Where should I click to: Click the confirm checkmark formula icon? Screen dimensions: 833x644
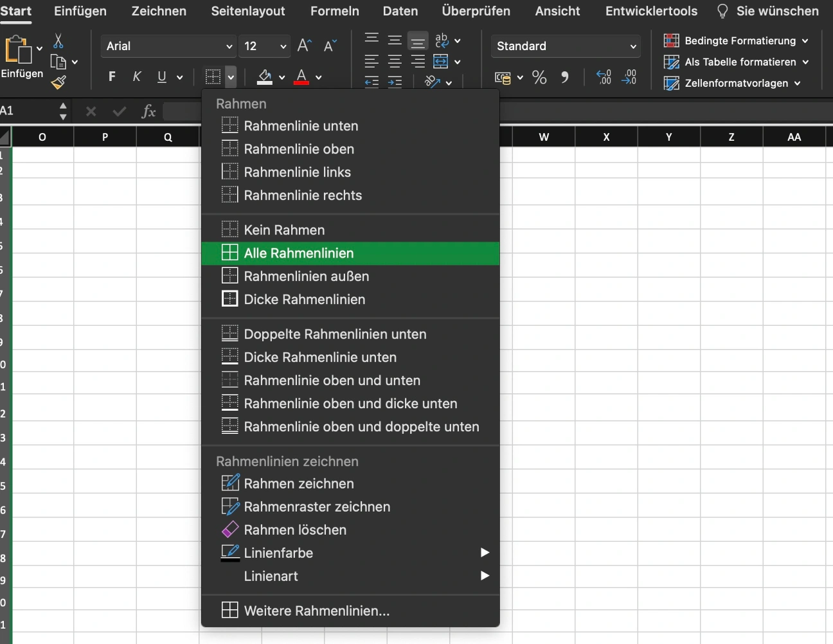[x=120, y=111]
